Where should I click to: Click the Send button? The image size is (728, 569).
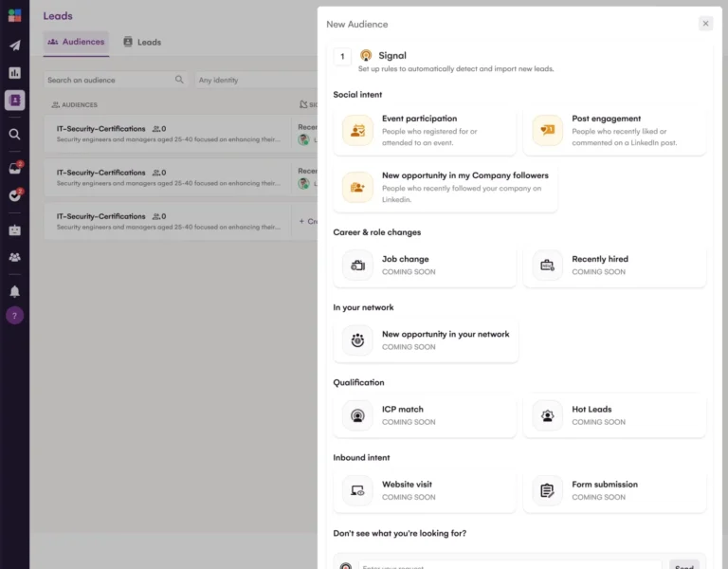pos(683,565)
